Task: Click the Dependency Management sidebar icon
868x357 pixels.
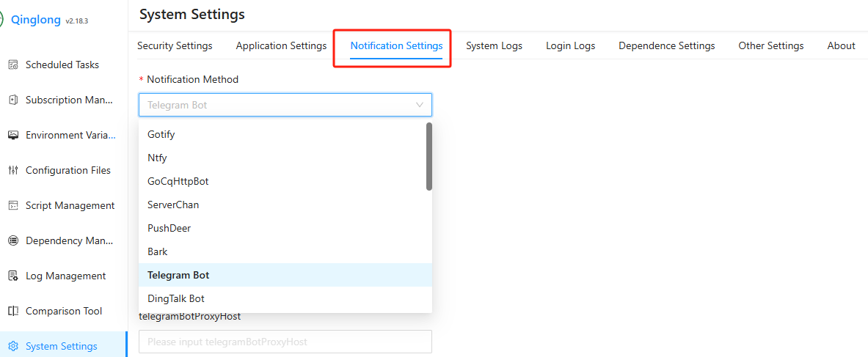Action: coord(12,240)
